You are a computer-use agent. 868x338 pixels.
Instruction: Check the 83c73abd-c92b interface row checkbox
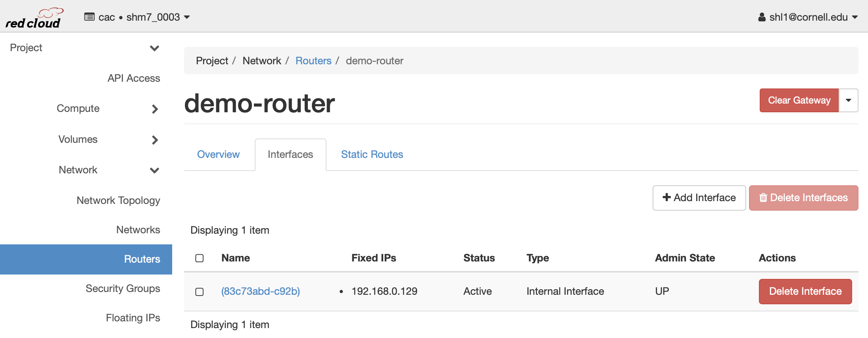[x=200, y=292]
